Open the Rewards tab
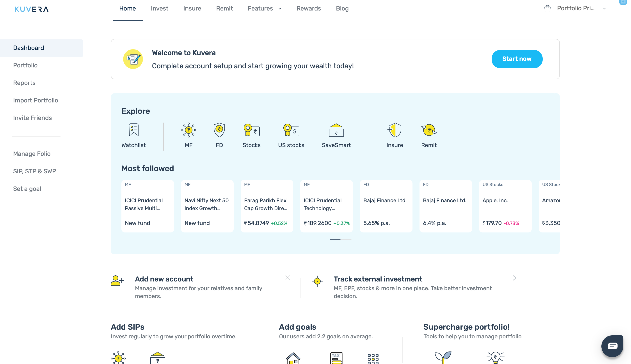The height and width of the screenshot is (364, 631). (308, 9)
